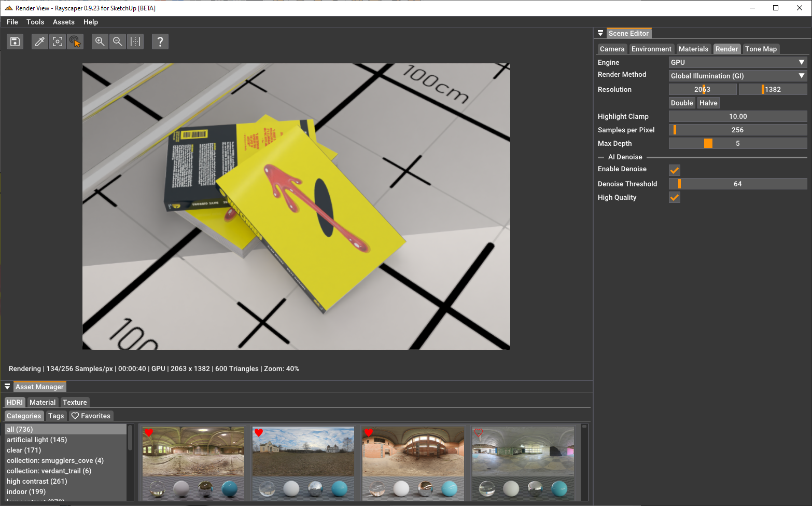Image resolution: width=812 pixels, height=506 pixels.
Task: Click the zoom in magnifier icon
Action: [100, 42]
